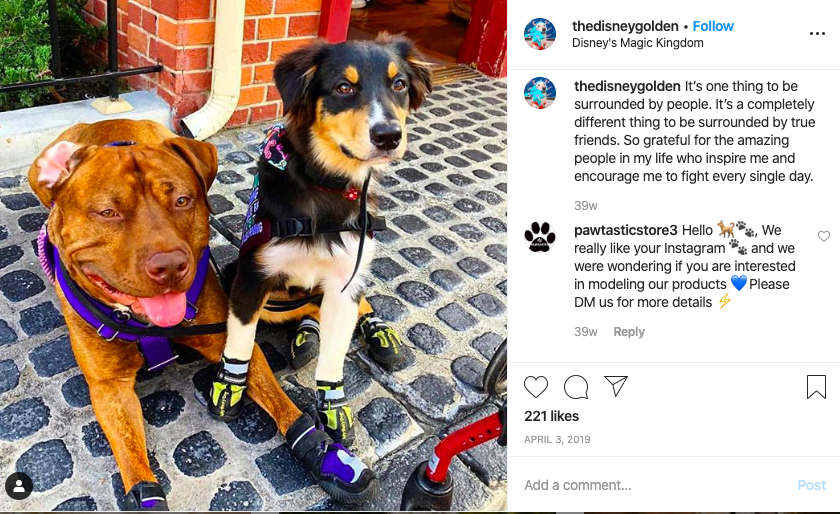Share the post via paper plane icon
Screen dimensions: 840x514
616,386
